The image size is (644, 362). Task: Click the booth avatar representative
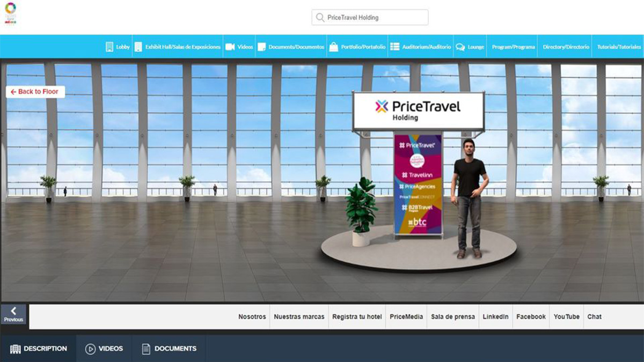coord(470,198)
